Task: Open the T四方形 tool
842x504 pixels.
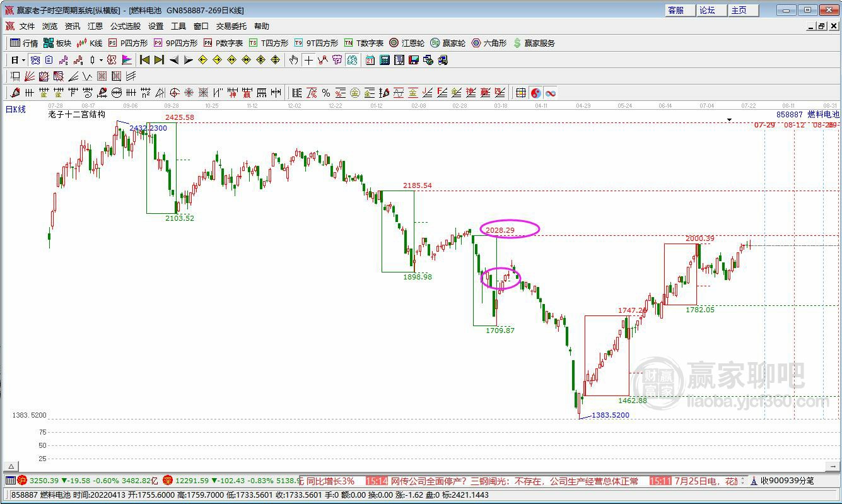Action: [x=269, y=43]
